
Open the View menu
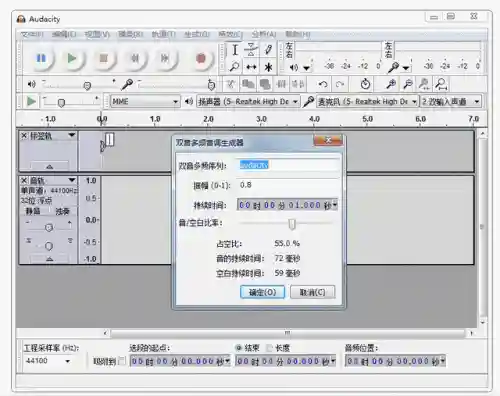97,34
